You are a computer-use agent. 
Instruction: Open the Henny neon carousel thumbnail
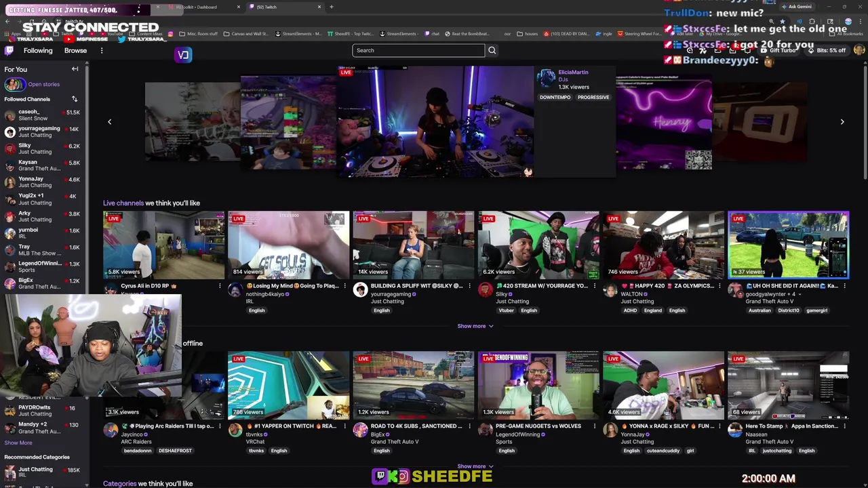(663, 123)
